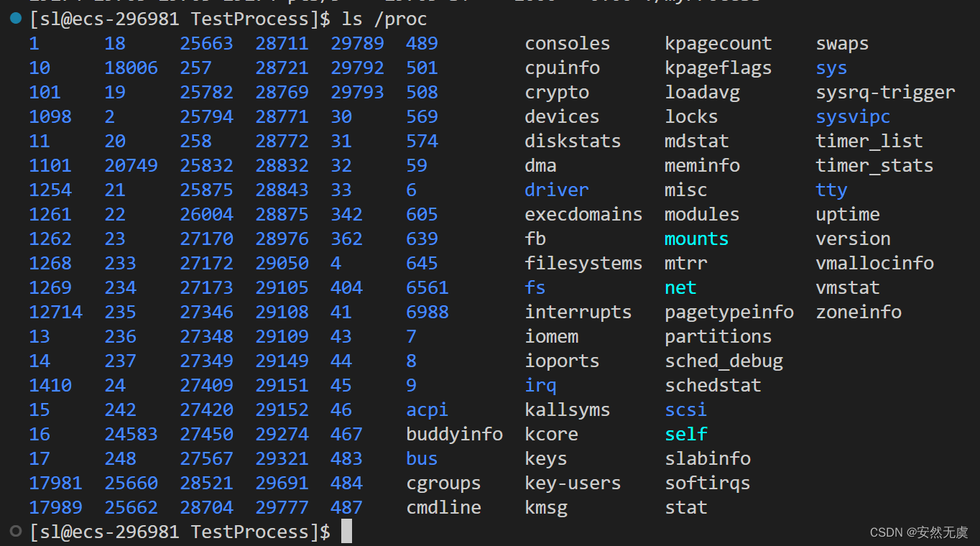Click the 'sched_debug' file name
This screenshot has height=546, width=980.
724,361
